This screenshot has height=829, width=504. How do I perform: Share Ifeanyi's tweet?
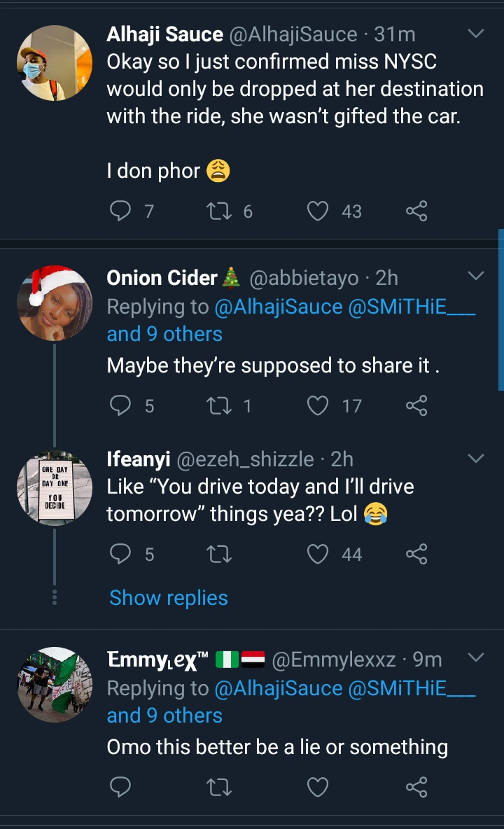(416, 555)
